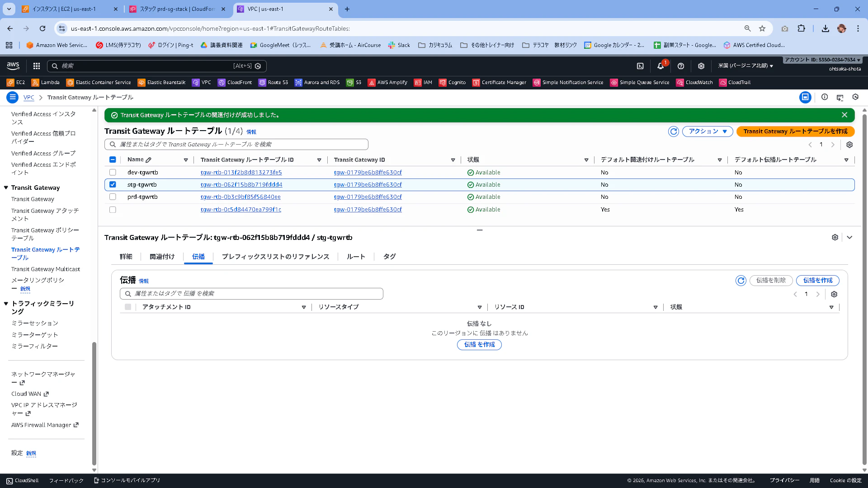Click the 伝播 search field
This screenshot has height=488, width=868.
pyautogui.click(x=251, y=294)
